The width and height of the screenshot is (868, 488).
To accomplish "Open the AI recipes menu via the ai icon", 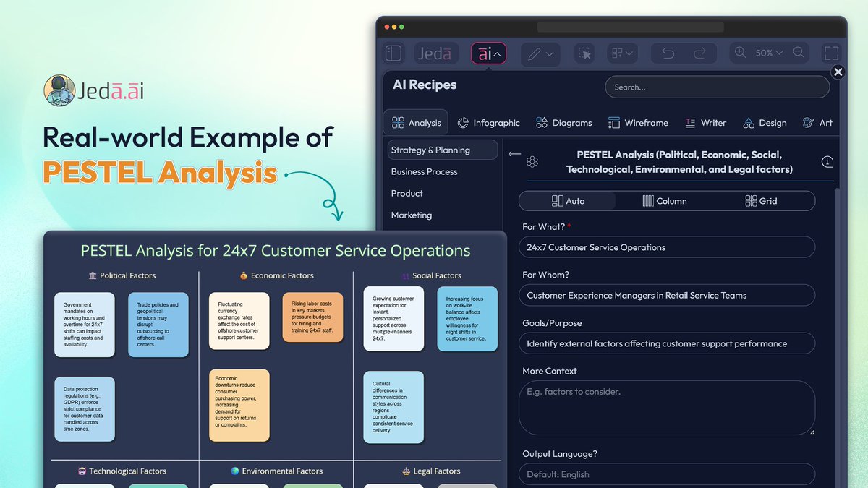I will pyautogui.click(x=485, y=53).
